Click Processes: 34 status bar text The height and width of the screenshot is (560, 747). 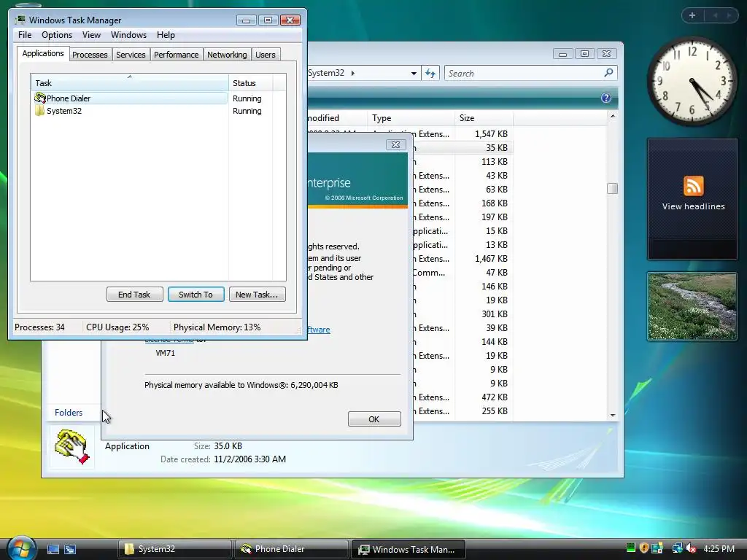tap(39, 327)
